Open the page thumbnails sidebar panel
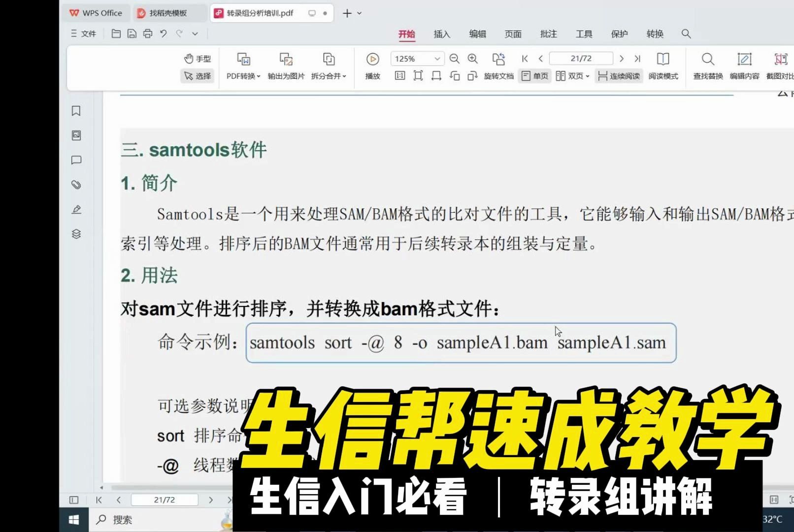The height and width of the screenshot is (532, 794). click(76, 135)
